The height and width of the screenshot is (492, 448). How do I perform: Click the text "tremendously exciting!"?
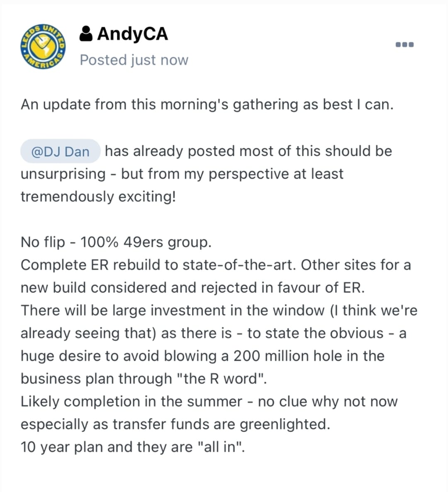[x=98, y=196]
